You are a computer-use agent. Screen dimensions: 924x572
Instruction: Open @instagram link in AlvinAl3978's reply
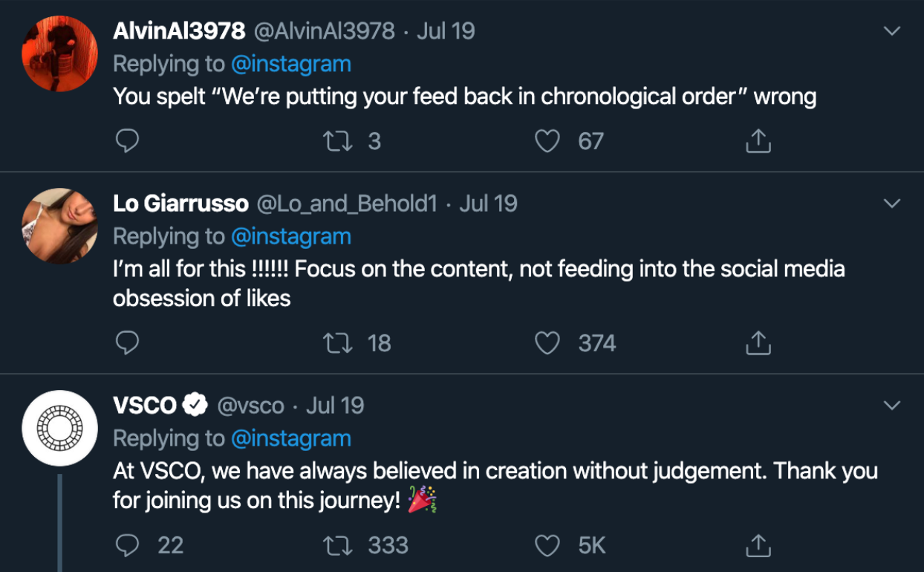click(x=290, y=64)
